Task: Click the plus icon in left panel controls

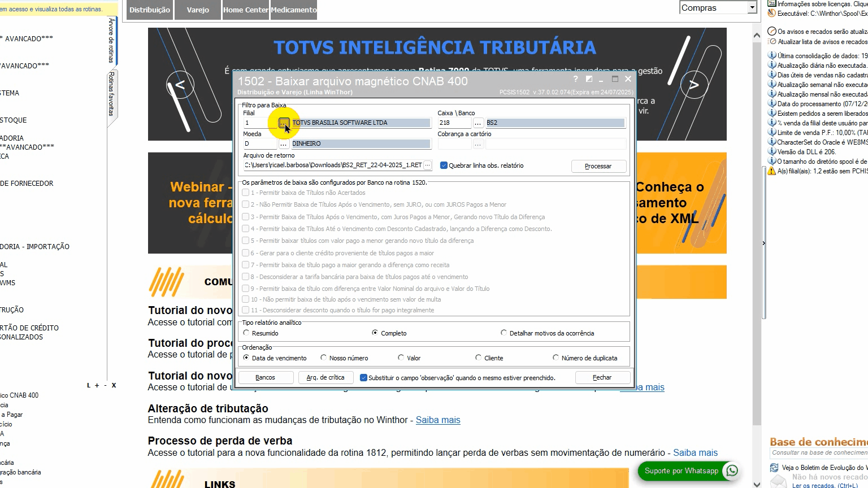Action: coord(97,385)
